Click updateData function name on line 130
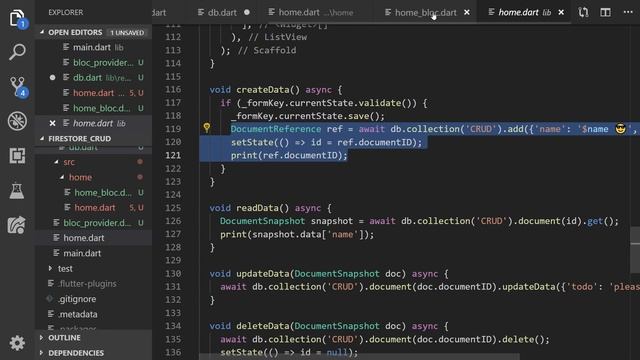The image size is (640, 360). [262, 273]
